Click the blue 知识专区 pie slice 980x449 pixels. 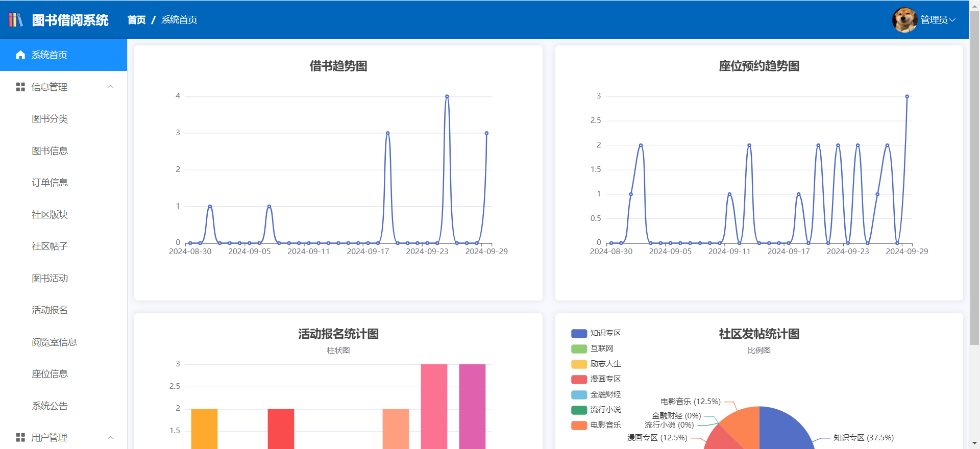tap(783, 431)
